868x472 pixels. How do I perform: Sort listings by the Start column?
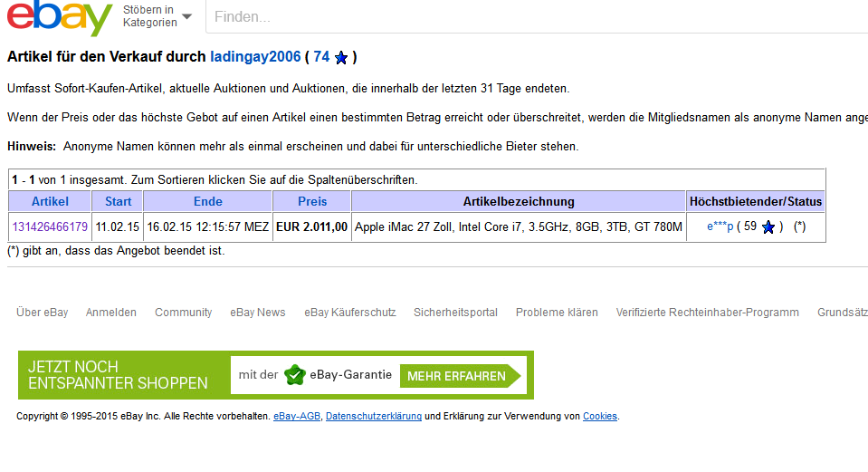click(118, 201)
